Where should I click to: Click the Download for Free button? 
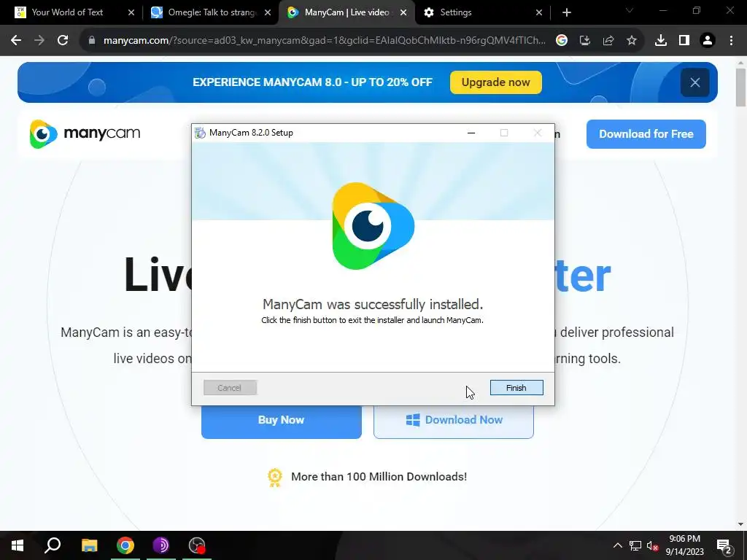point(646,134)
